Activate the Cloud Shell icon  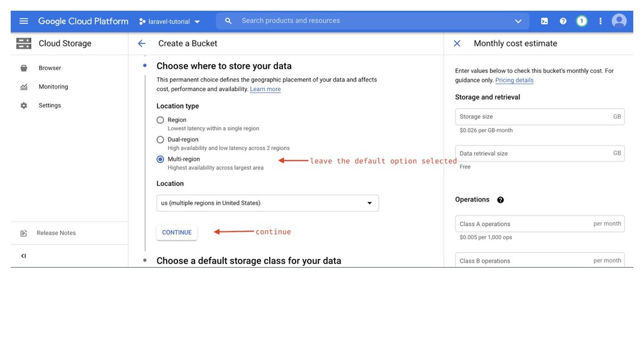click(x=544, y=21)
